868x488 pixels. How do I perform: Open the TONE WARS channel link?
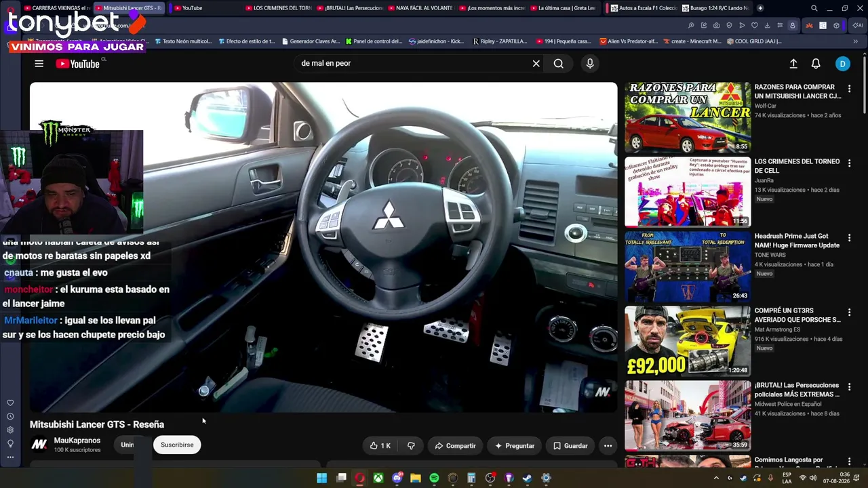[770, 255]
